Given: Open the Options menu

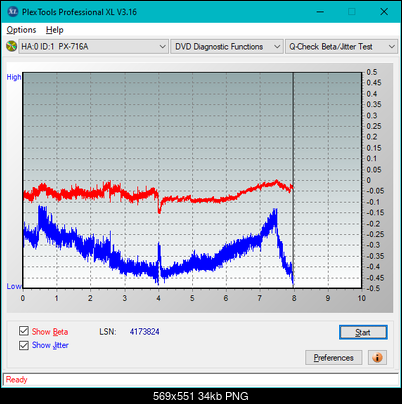Looking at the screenshot, I should (x=21, y=30).
